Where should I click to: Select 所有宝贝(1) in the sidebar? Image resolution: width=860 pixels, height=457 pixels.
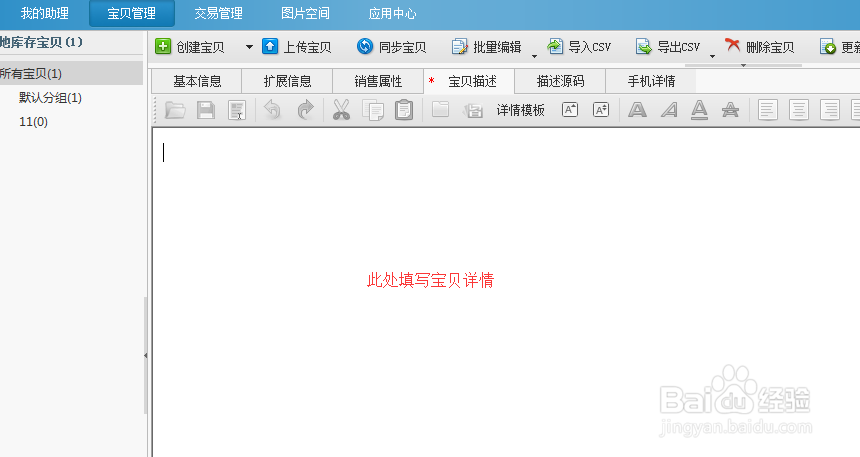(71, 73)
